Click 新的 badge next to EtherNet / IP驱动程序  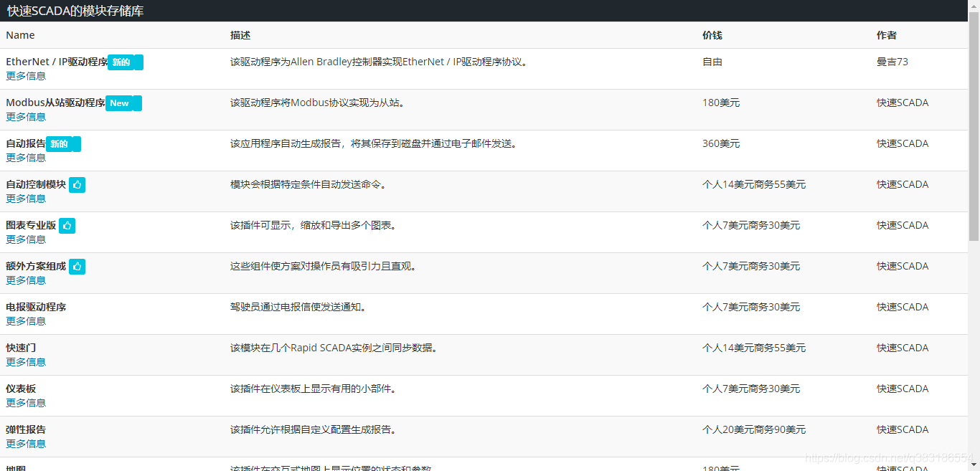(x=126, y=62)
